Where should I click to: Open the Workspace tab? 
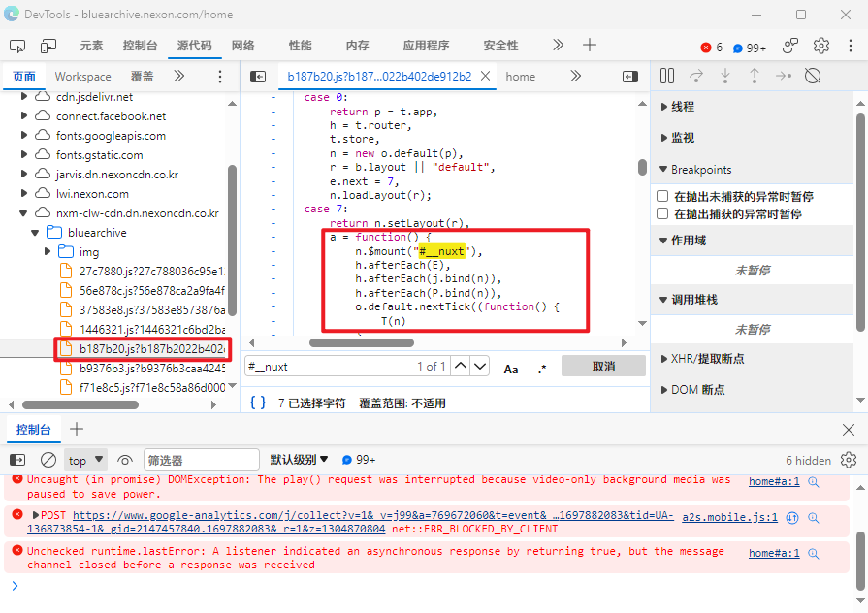(x=82, y=77)
